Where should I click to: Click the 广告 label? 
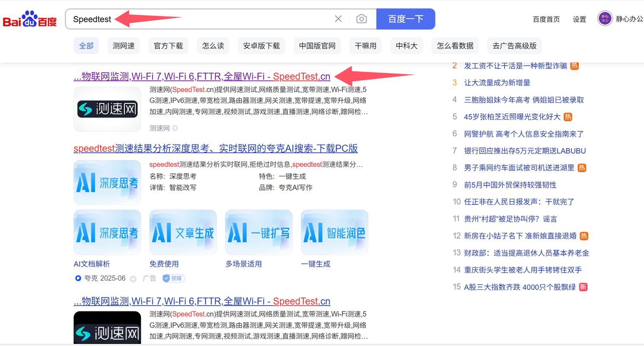point(149,278)
